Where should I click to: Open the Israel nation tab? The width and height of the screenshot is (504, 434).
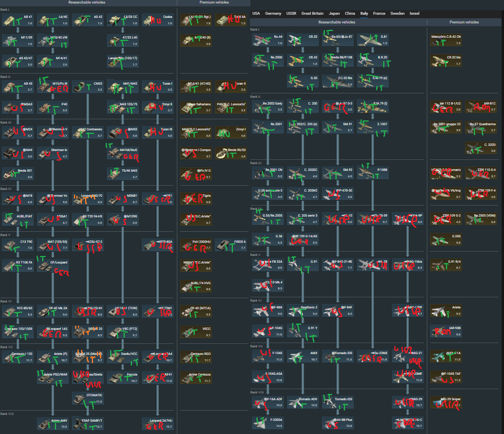pos(415,13)
